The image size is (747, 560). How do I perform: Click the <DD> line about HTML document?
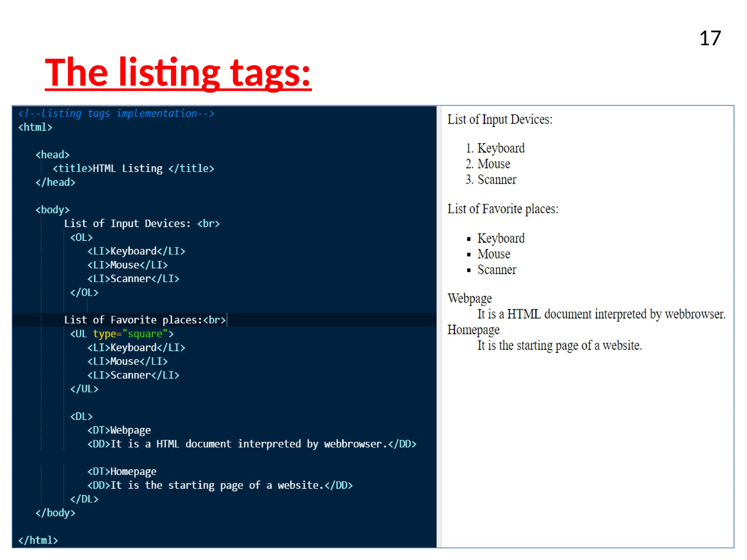click(x=252, y=444)
